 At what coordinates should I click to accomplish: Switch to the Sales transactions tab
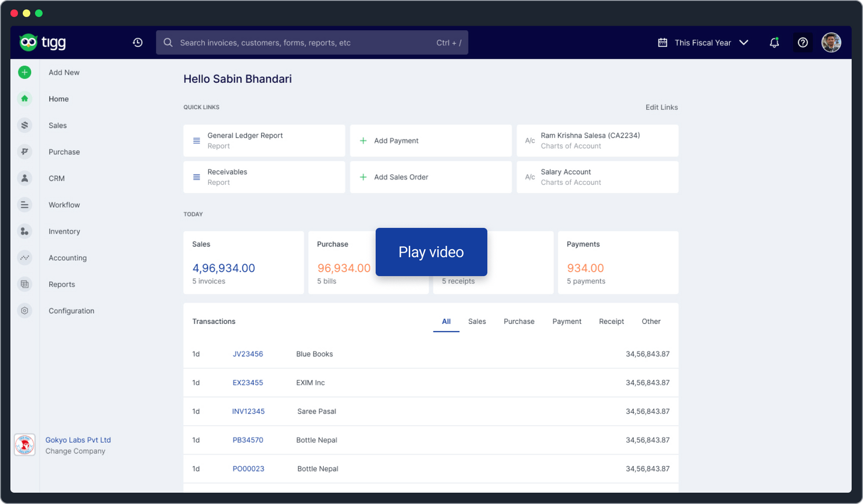tap(477, 321)
